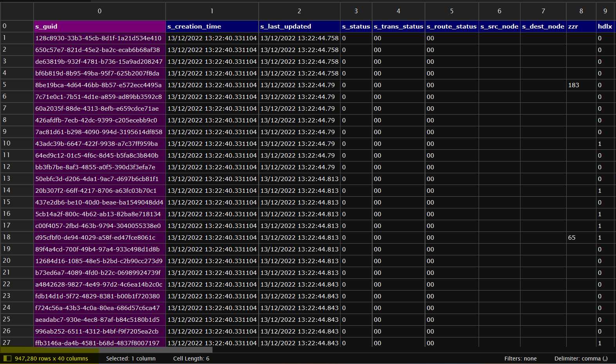Click the s_guid header cell
The image size is (616, 364).
[99, 26]
